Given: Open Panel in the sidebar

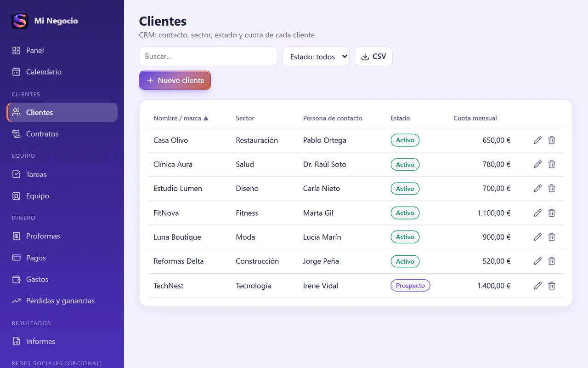Looking at the screenshot, I should tap(62, 51).
